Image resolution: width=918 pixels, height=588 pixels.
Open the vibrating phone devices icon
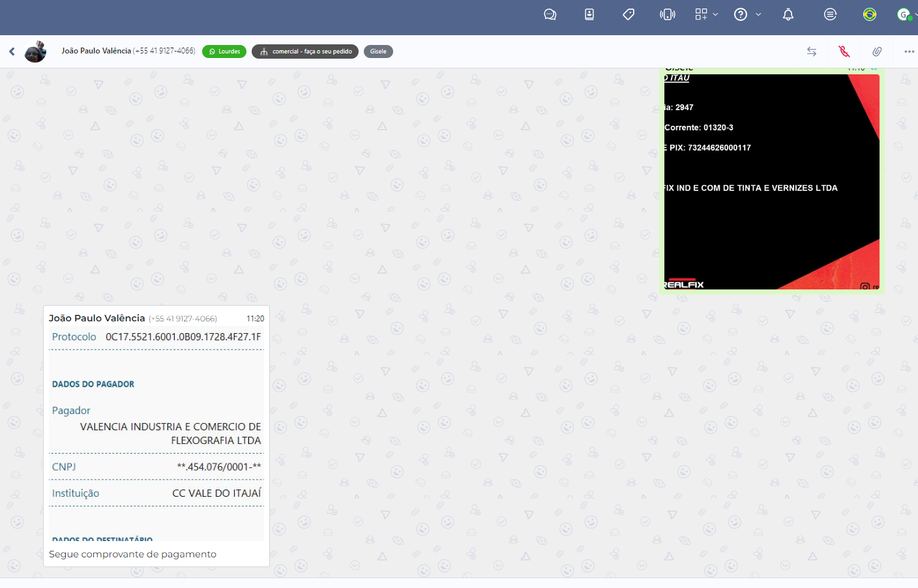[668, 14]
